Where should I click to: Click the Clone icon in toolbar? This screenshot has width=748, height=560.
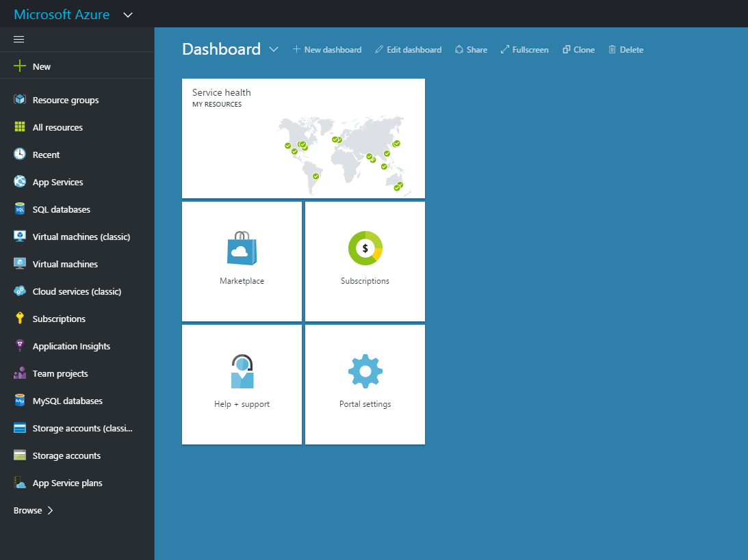[566, 49]
